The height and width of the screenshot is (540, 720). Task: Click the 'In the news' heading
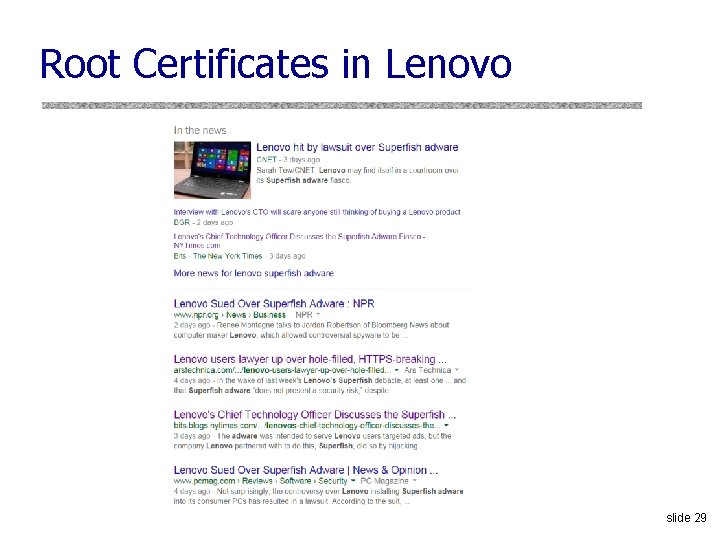click(x=200, y=130)
